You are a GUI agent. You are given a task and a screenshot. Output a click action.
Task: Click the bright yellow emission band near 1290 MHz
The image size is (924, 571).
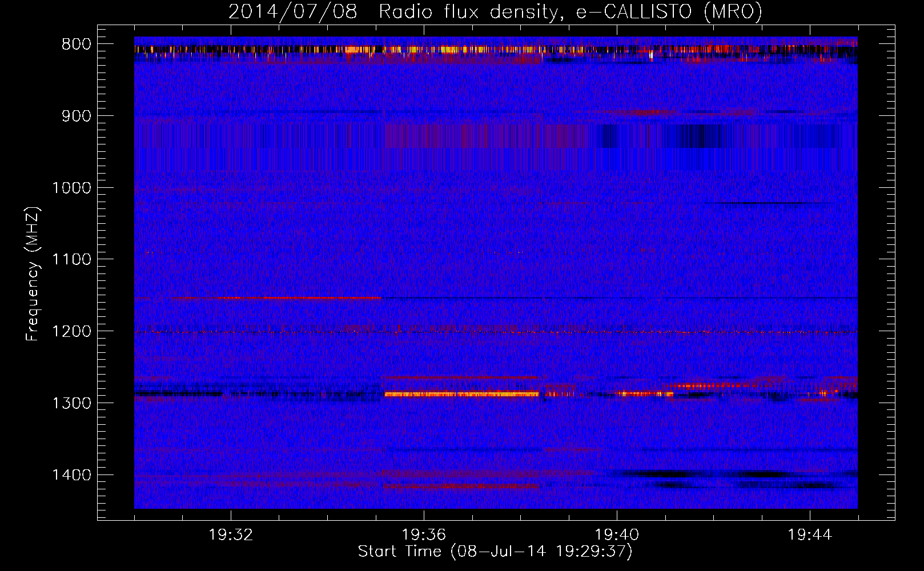point(461,394)
